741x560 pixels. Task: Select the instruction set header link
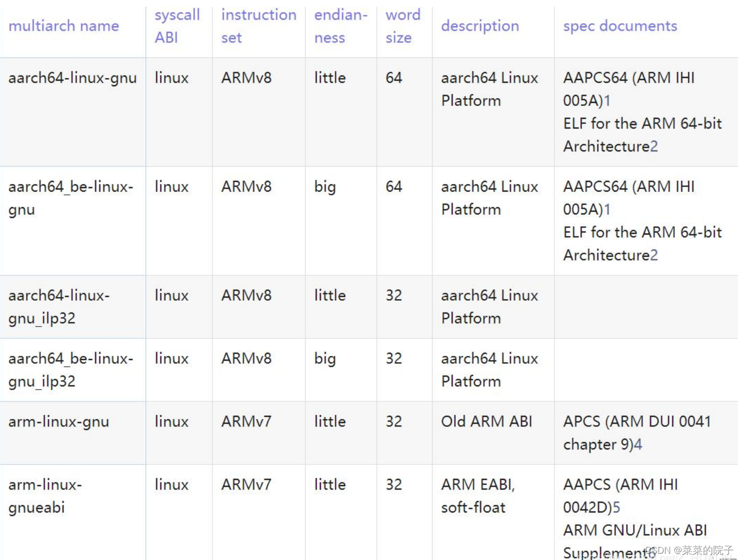(x=258, y=26)
